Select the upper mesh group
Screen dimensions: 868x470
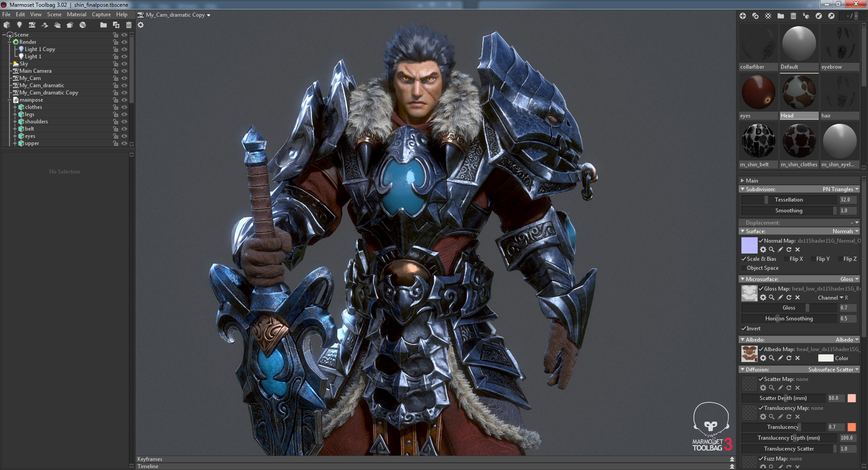[x=32, y=143]
